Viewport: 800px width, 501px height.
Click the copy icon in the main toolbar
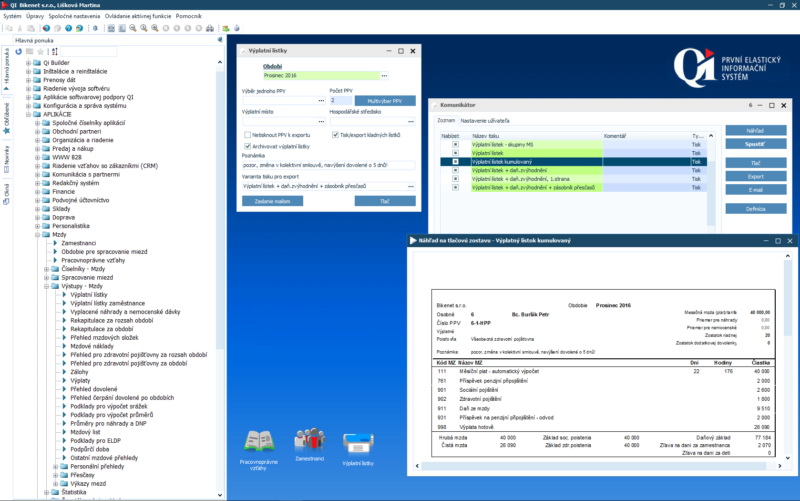tap(9, 28)
